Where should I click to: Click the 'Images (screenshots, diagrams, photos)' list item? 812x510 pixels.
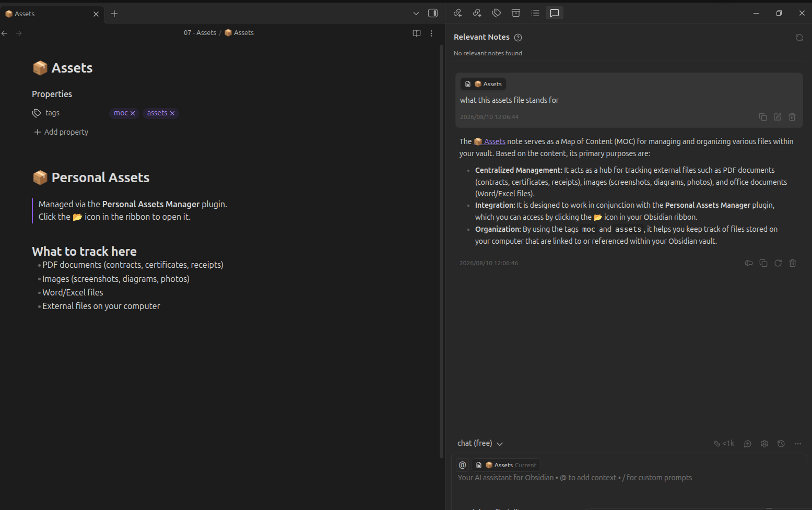click(116, 279)
